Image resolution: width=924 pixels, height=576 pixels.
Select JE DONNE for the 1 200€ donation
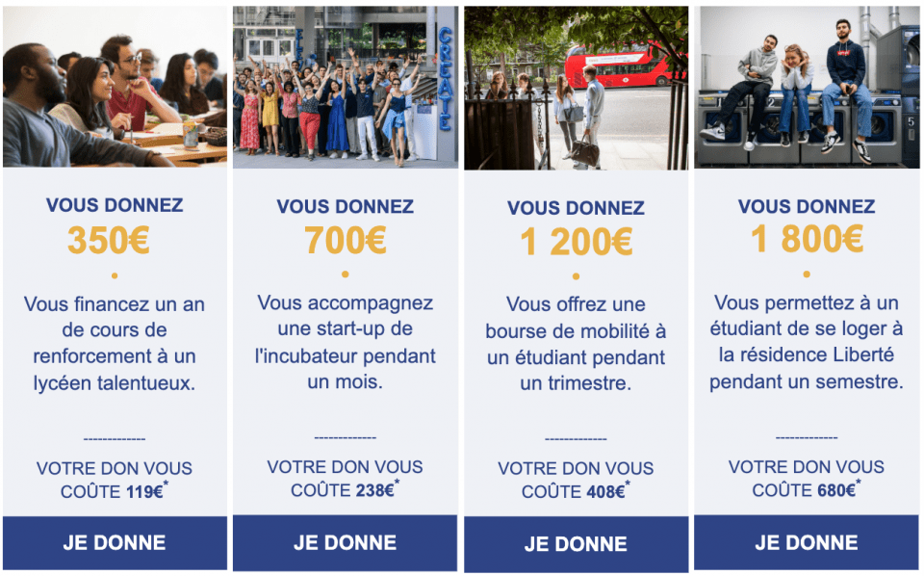(576, 544)
